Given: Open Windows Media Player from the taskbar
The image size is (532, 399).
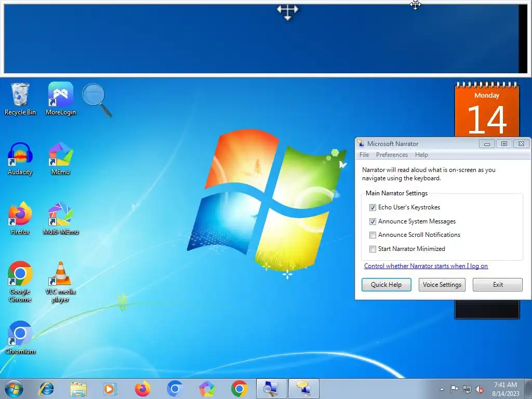Looking at the screenshot, I should point(110,389).
